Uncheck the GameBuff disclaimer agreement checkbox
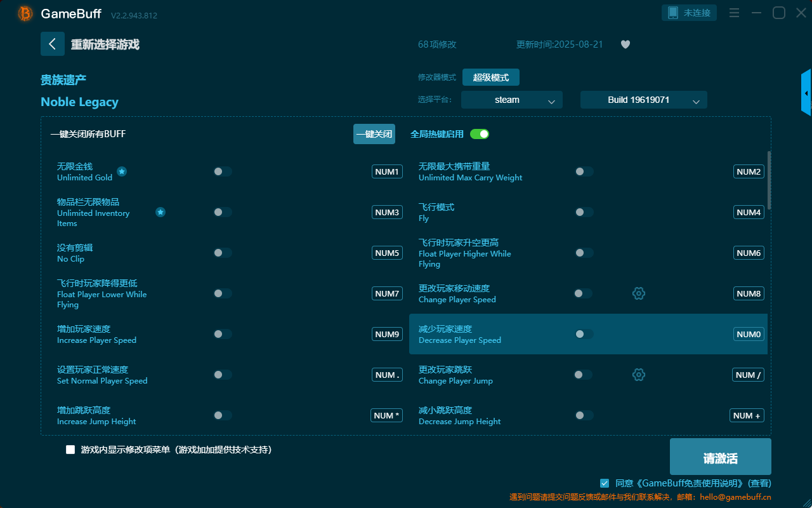812x508 pixels. tap(605, 483)
